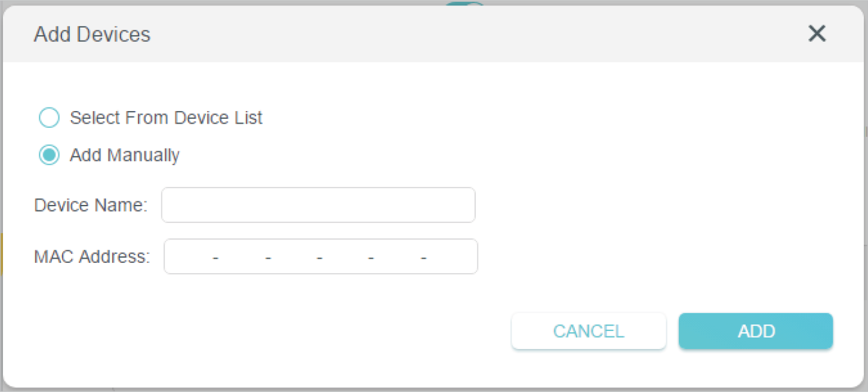Close the Add Devices dialog
The height and width of the screenshot is (392, 868).
click(817, 34)
